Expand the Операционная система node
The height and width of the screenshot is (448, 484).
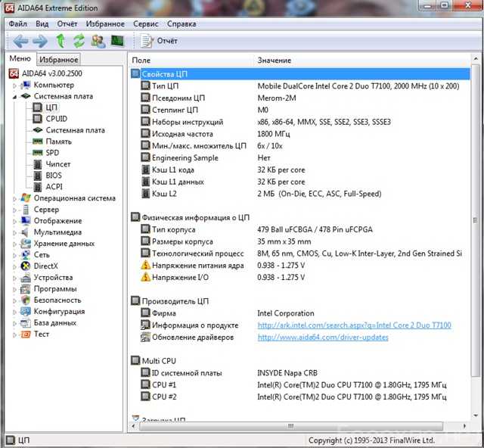[x=14, y=199]
